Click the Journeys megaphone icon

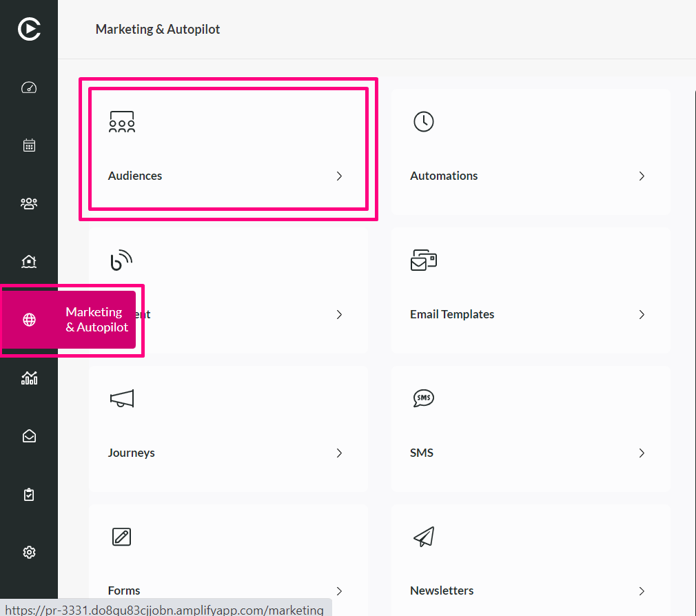pos(121,398)
